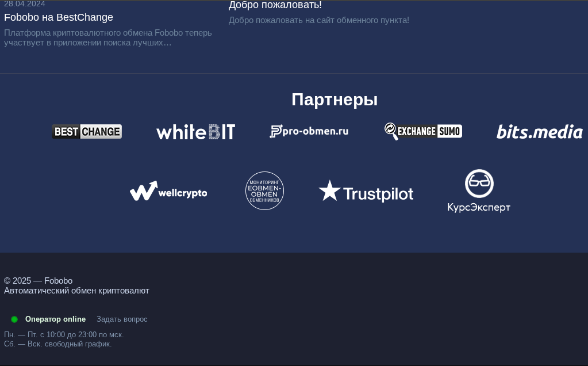The width and height of the screenshot is (588, 366).
Task: Open the bits.media partner logo
Action: coord(540,132)
